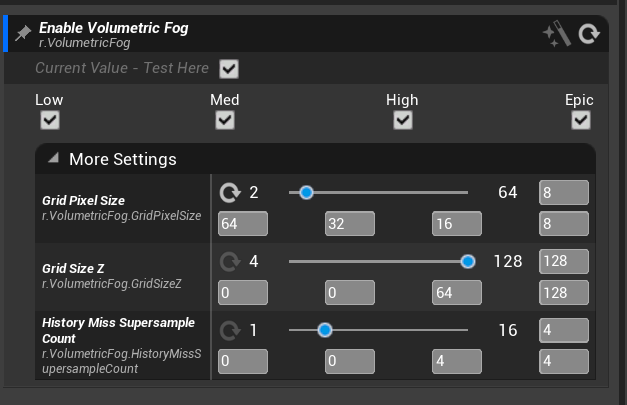The image size is (627, 405).
Task: Toggle the Current Value Test Here checkbox
Action: pyautogui.click(x=229, y=69)
